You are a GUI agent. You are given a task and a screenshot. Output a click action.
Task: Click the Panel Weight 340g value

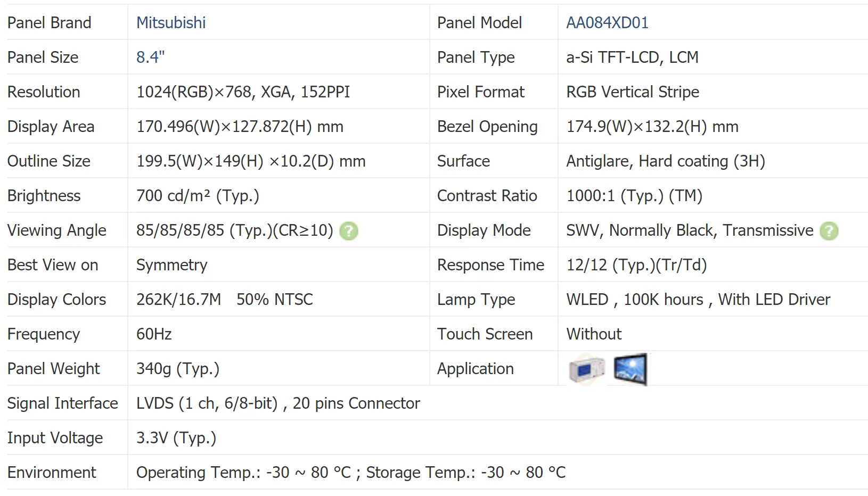[178, 369]
